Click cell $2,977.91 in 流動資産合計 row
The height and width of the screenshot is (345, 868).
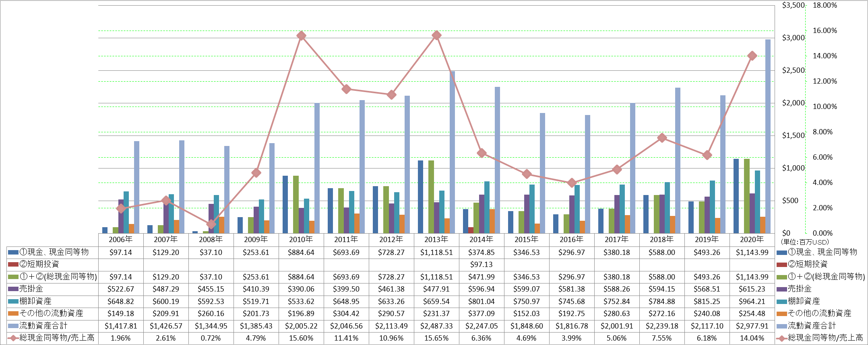coord(752,326)
